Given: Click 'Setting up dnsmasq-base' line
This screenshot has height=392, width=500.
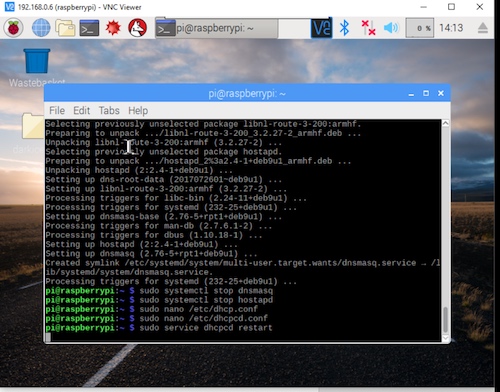Looking at the screenshot, I should pyautogui.click(x=163, y=217).
